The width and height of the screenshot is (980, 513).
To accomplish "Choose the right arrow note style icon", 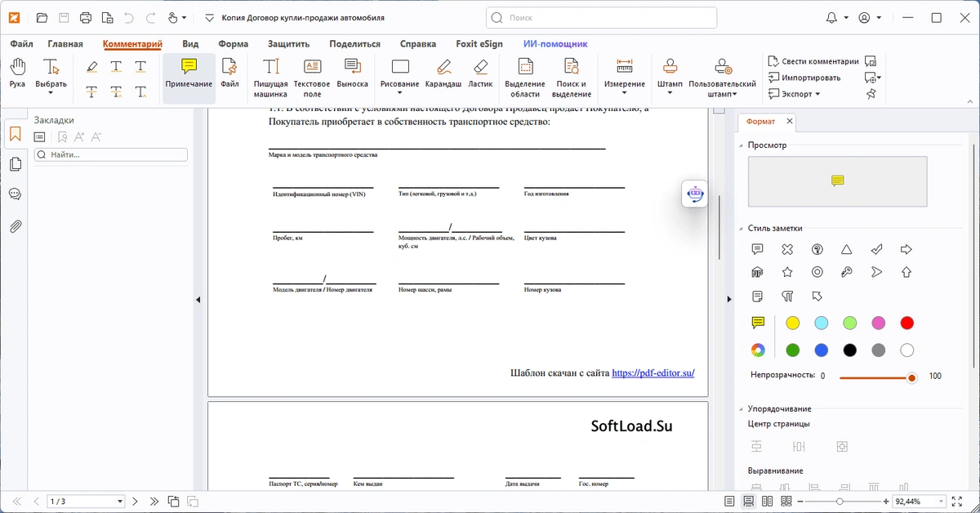I will click(x=906, y=249).
